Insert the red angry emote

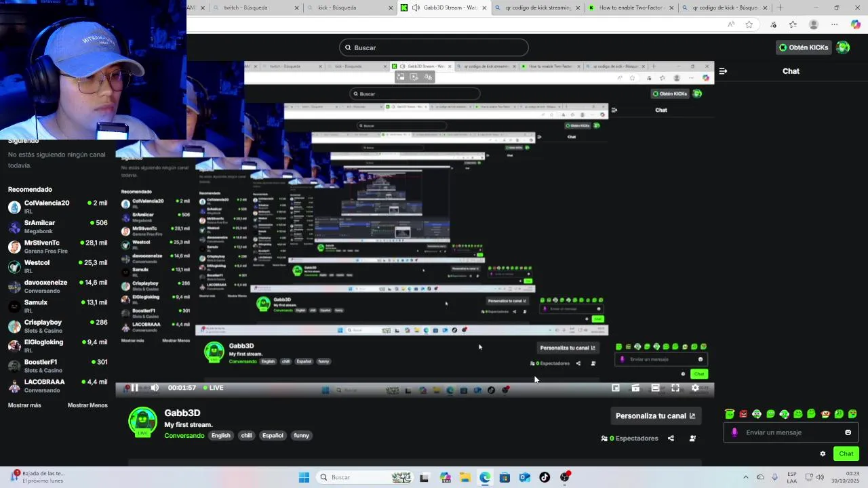pyautogui.click(x=743, y=413)
